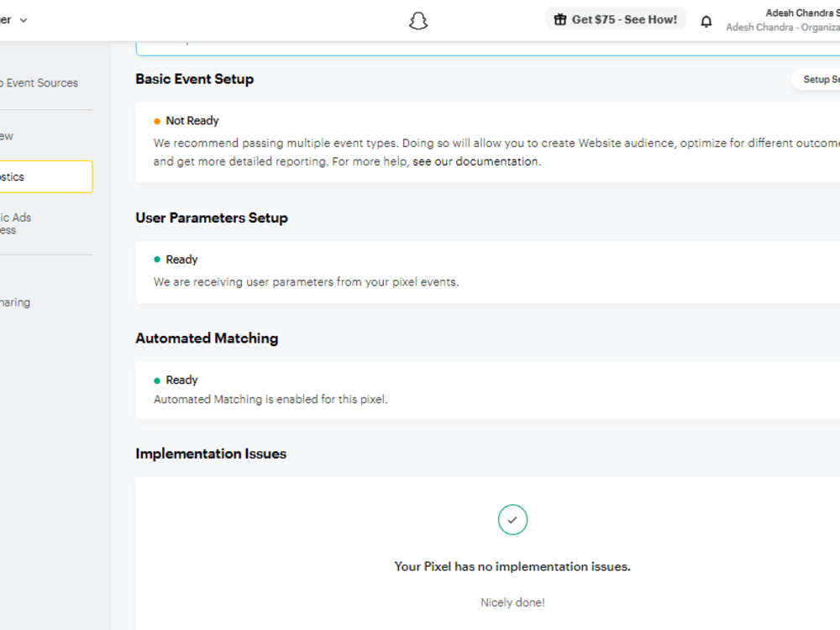
Task: Select the Event Sources sidebar item
Action: click(x=39, y=83)
